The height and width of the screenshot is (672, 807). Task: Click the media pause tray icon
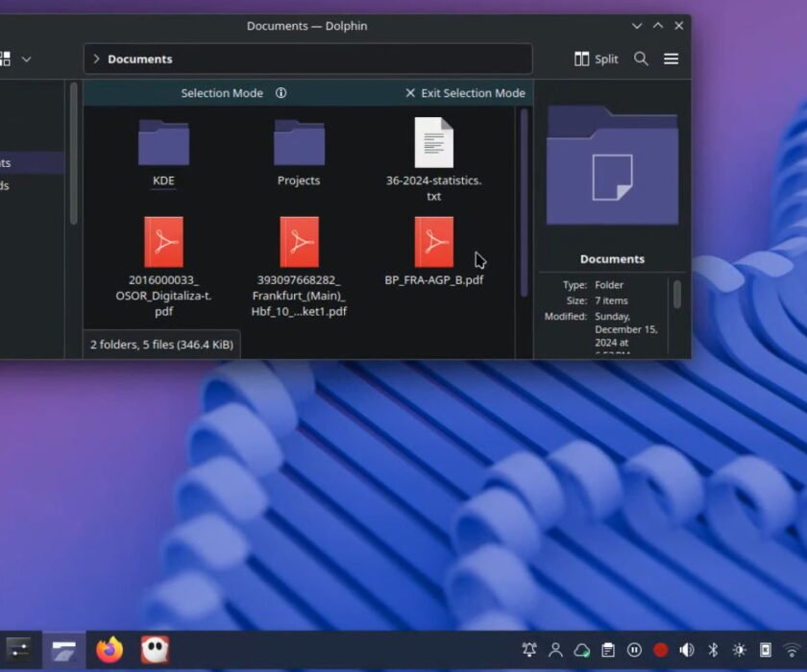pyautogui.click(x=634, y=650)
